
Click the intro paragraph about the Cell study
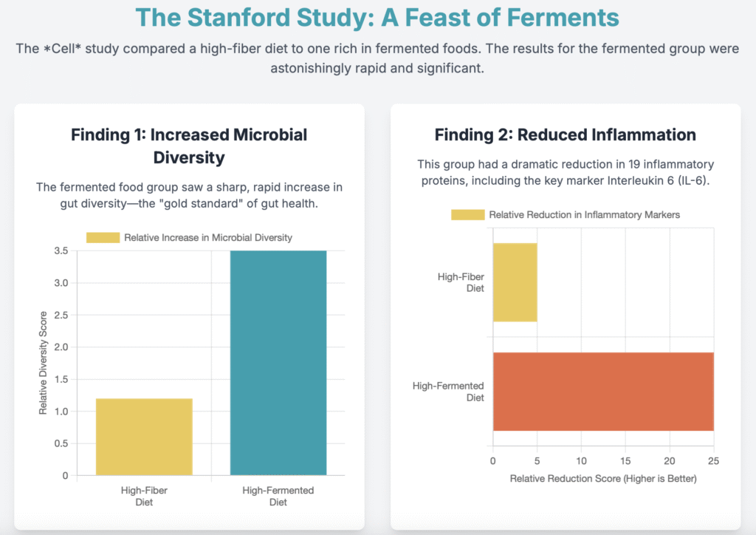coord(377,58)
